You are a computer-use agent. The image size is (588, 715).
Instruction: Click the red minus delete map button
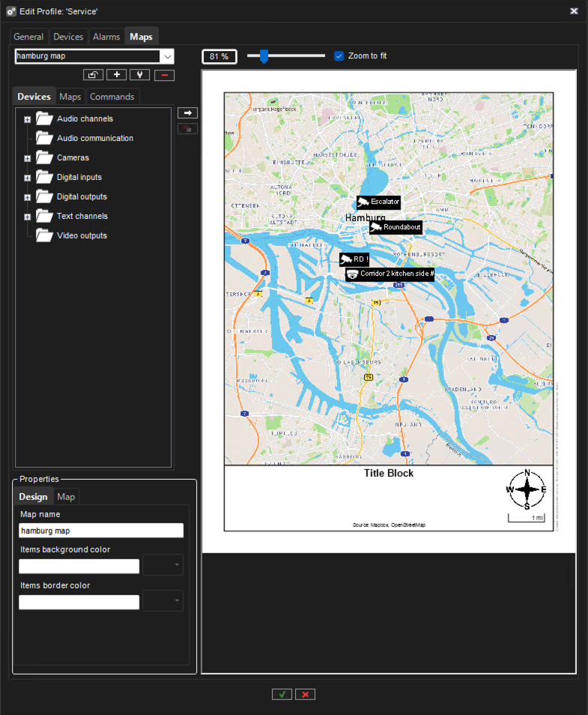click(163, 75)
